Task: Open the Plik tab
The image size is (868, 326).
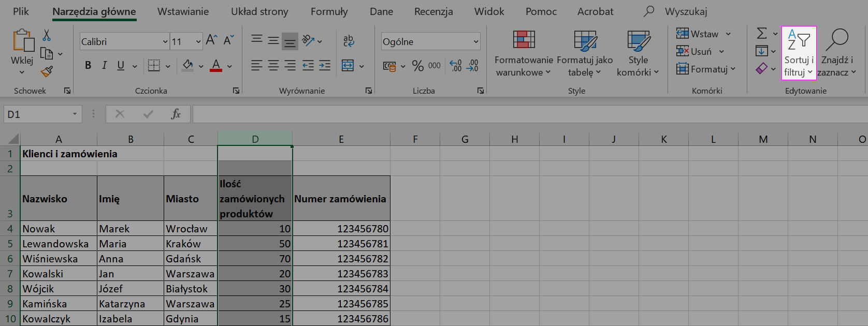Action: (21, 11)
